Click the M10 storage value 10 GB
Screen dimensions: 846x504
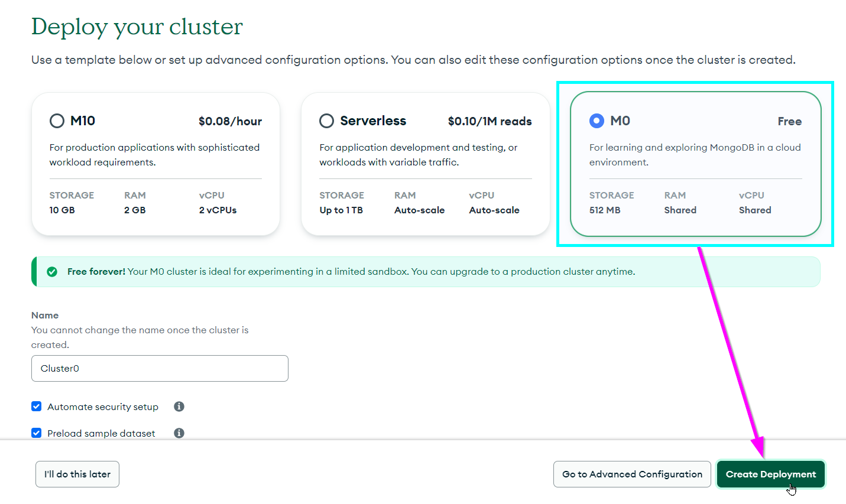pyautogui.click(x=62, y=210)
